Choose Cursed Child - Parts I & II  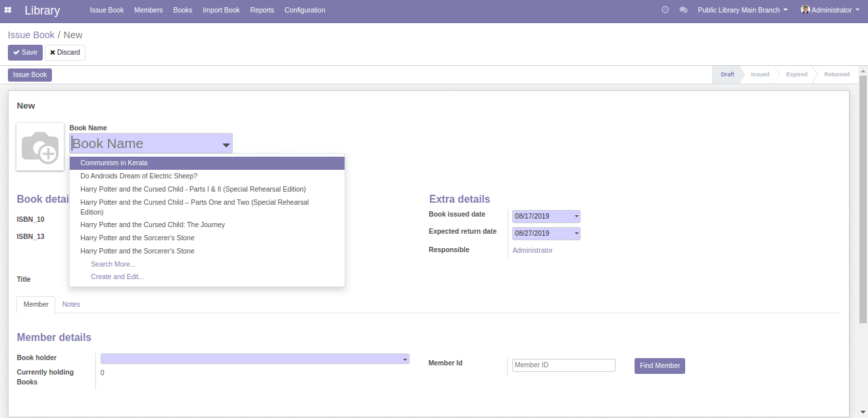[207, 189]
